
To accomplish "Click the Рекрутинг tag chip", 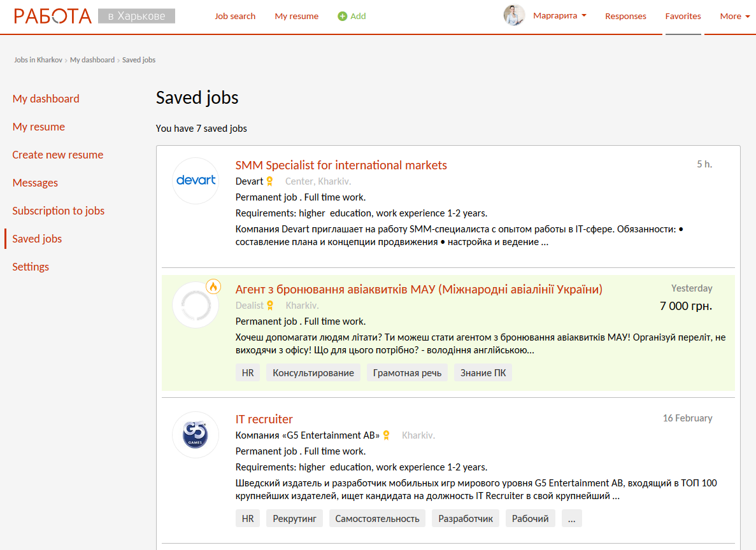I will 294,518.
